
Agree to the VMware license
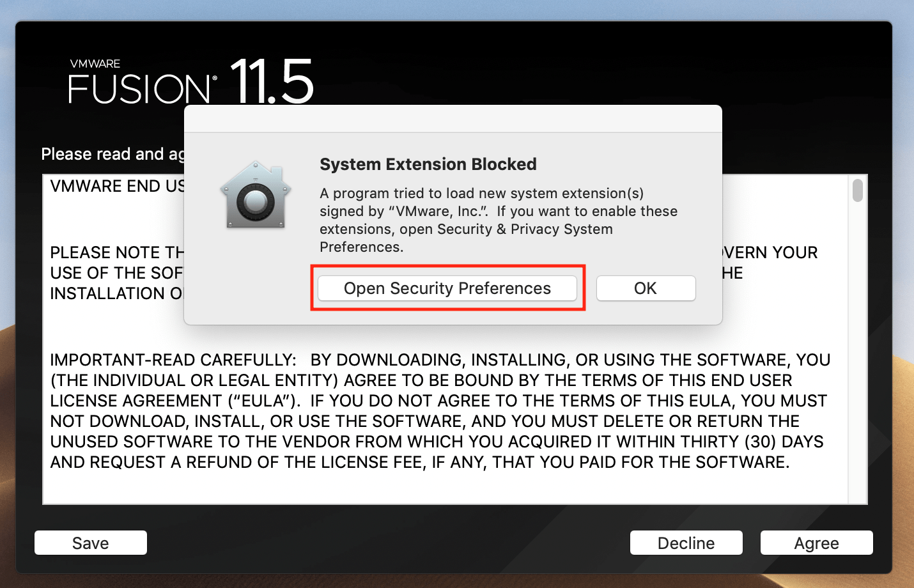[x=816, y=543]
